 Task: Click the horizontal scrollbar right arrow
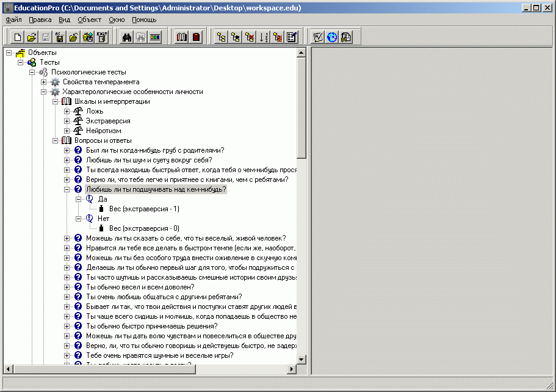point(292,369)
